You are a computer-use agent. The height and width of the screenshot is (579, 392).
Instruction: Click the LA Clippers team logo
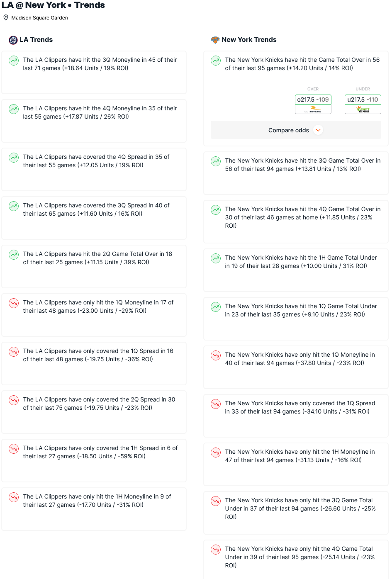(x=13, y=40)
